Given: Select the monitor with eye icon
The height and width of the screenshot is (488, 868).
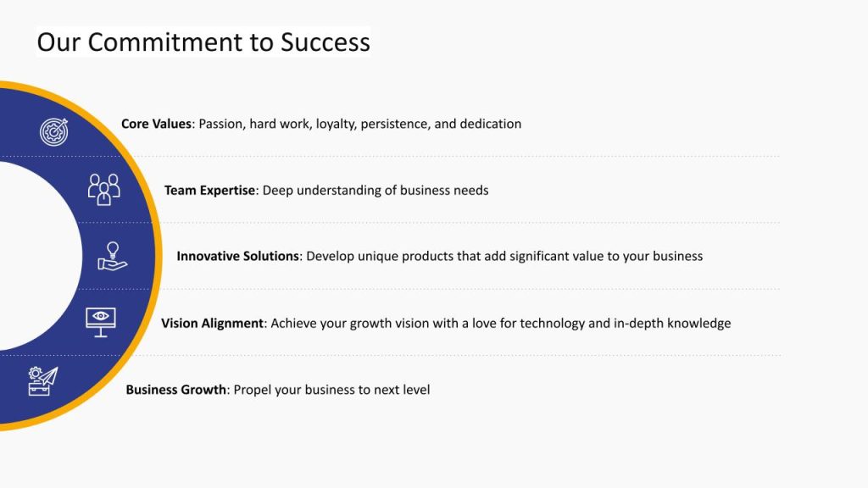Looking at the screenshot, I should point(101,322).
